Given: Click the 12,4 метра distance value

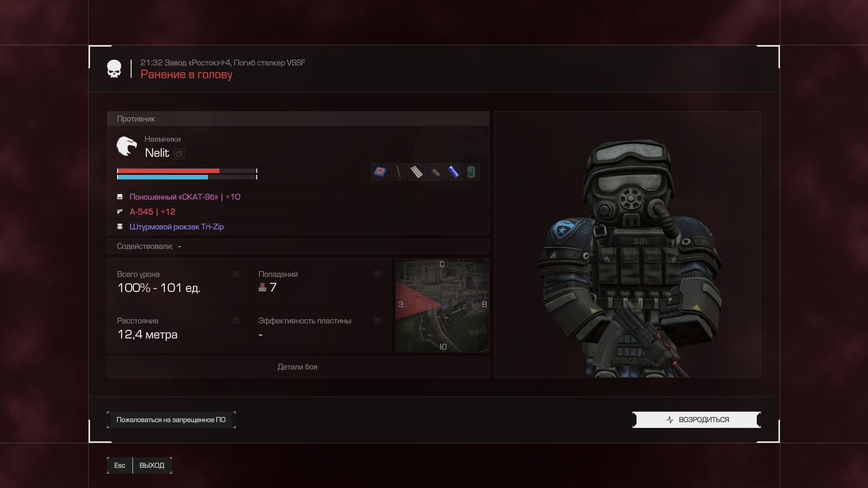Looking at the screenshot, I should (147, 334).
